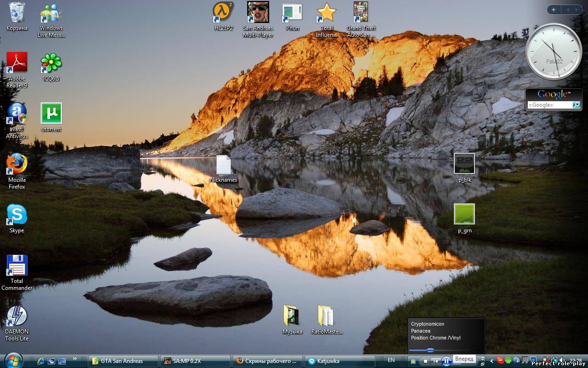This screenshot has height=368, width=588.
Task: Show hidden system tray icons arrow
Action: (492, 361)
